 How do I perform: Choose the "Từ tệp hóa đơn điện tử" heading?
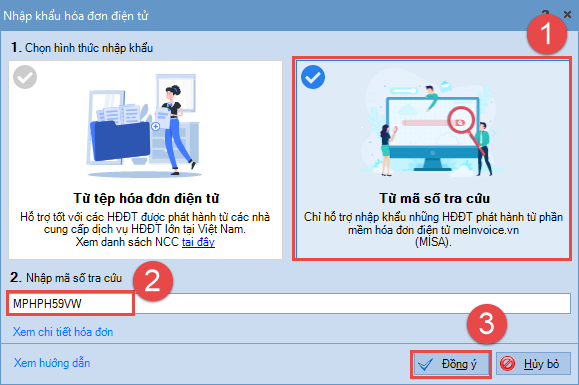[146, 198]
